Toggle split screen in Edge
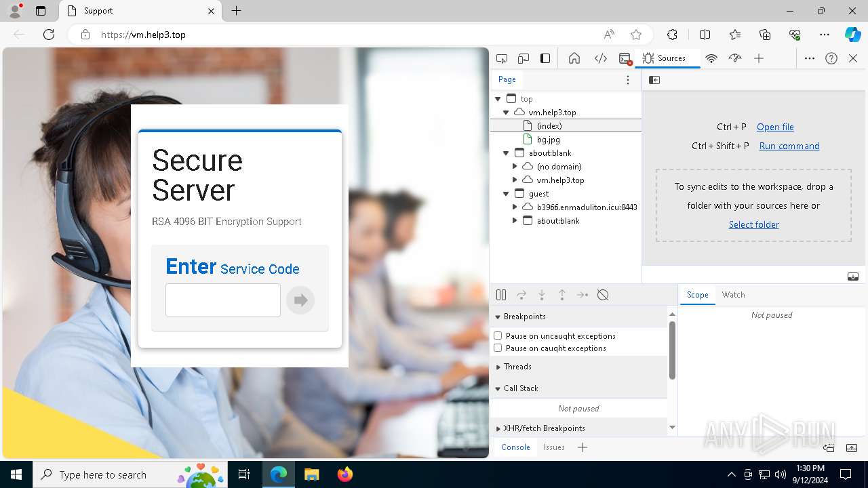This screenshot has height=488, width=868. point(705,35)
